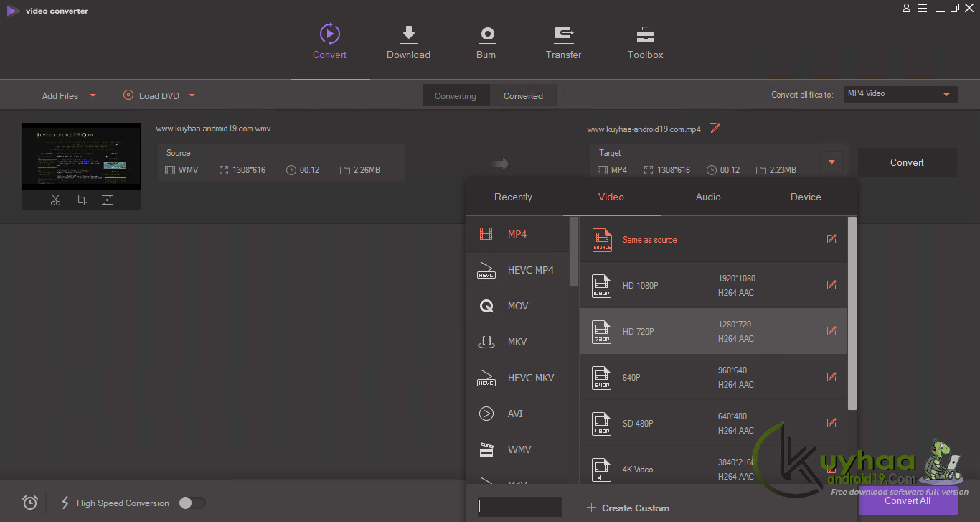
Task: Edit the Same as source preset
Action: (831, 239)
